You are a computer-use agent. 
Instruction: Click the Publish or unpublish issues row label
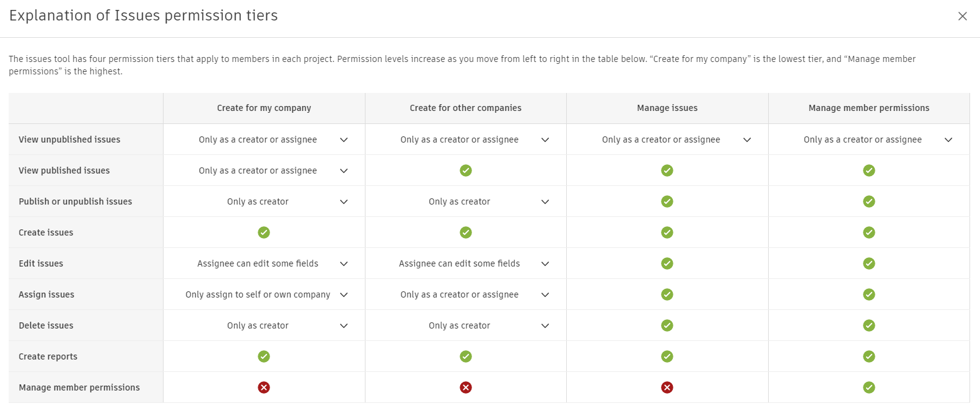click(x=75, y=201)
